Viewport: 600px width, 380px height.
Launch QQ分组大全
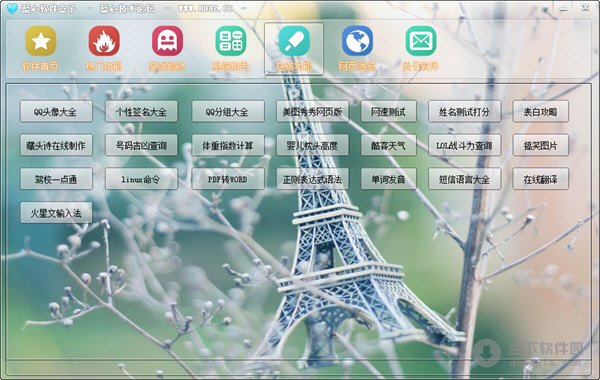228,112
